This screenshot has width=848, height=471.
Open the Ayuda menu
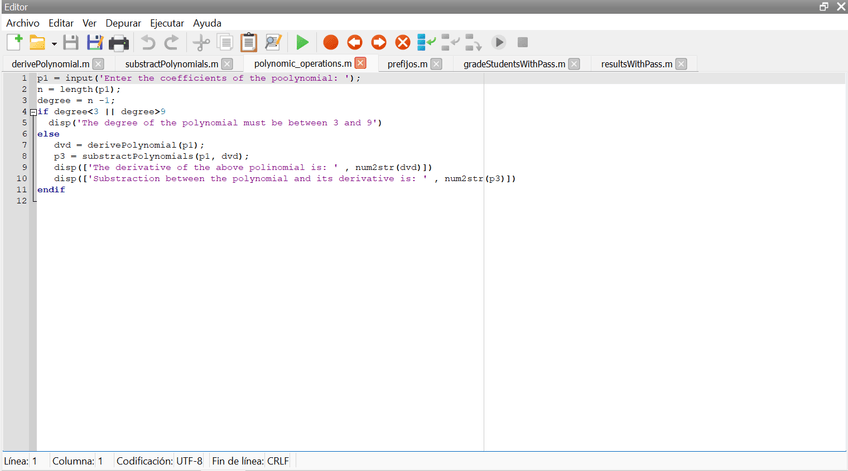207,23
